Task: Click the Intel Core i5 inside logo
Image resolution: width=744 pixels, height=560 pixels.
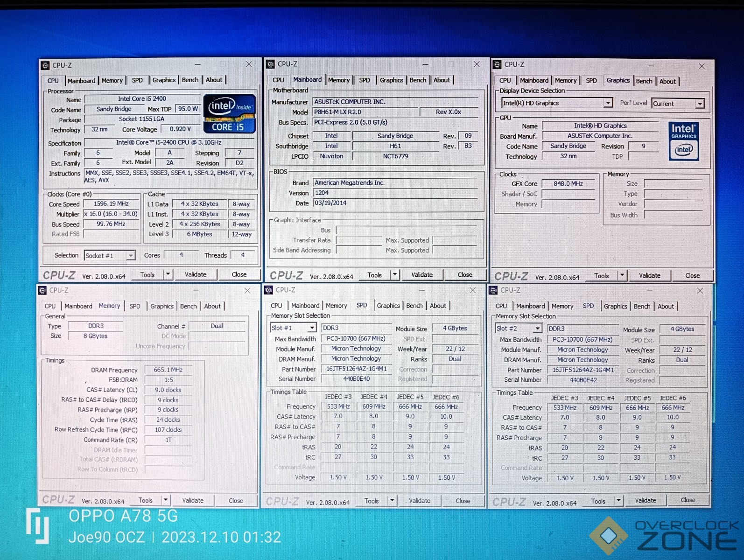Action: (x=229, y=114)
